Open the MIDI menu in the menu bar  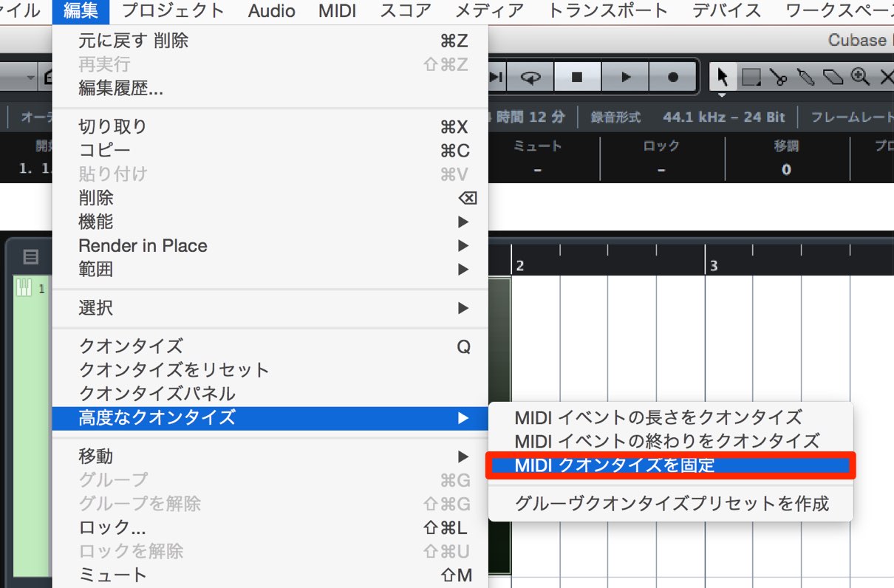338,11
